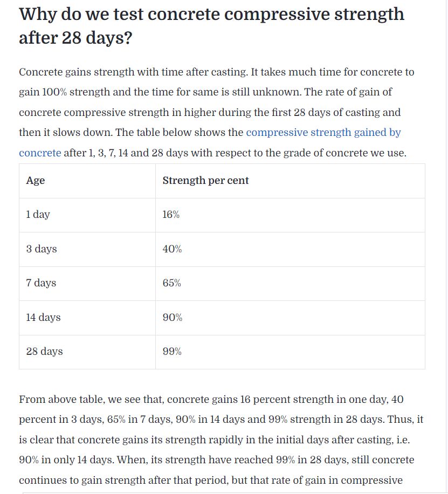Click the '28 days' table cell

(87, 352)
